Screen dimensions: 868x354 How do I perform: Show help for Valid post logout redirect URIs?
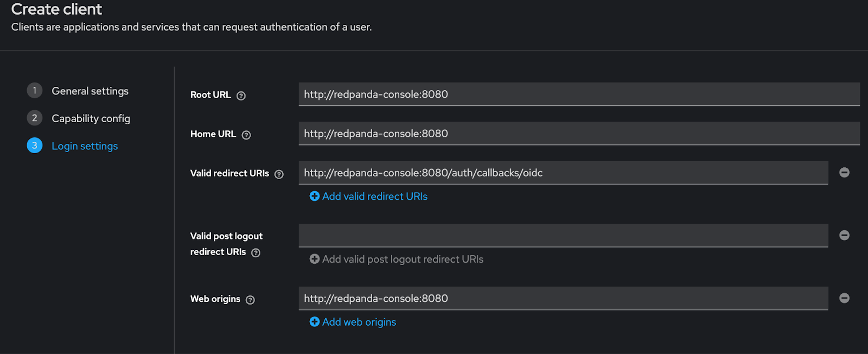coord(256,252)
